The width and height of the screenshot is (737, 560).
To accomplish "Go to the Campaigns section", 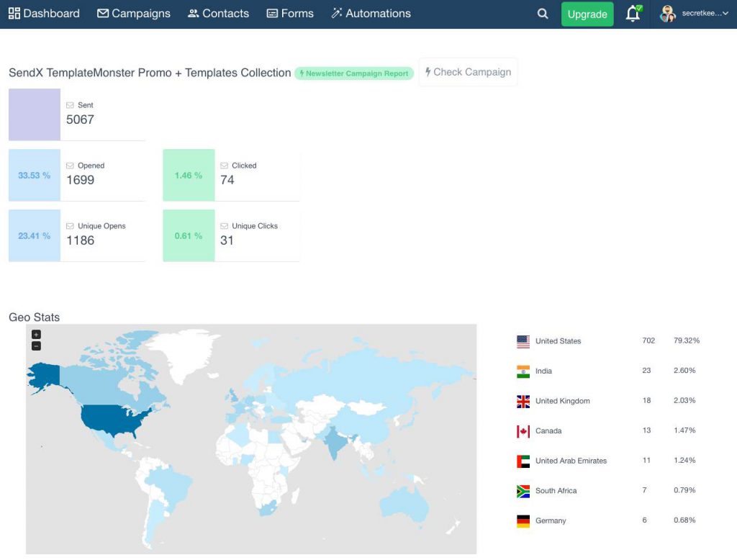I will pyautogui.click(x=133, y=13).
